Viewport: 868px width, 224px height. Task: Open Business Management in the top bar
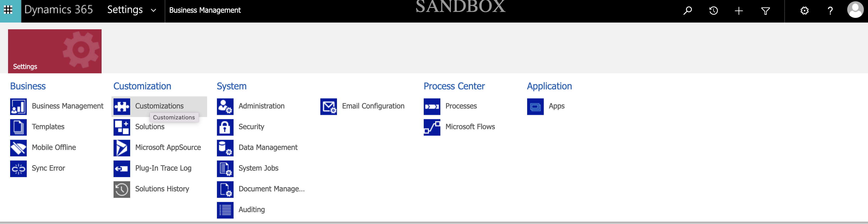(205, 10)
